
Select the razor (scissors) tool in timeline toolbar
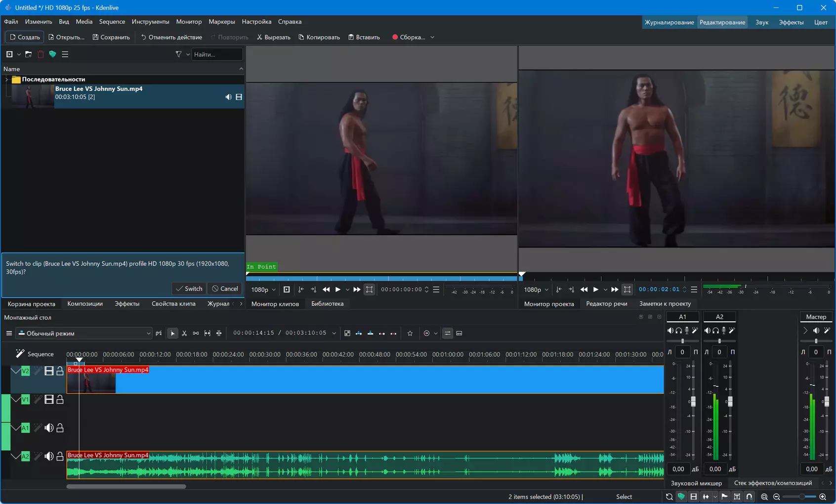pyautogui.click(x=184, y=334)
